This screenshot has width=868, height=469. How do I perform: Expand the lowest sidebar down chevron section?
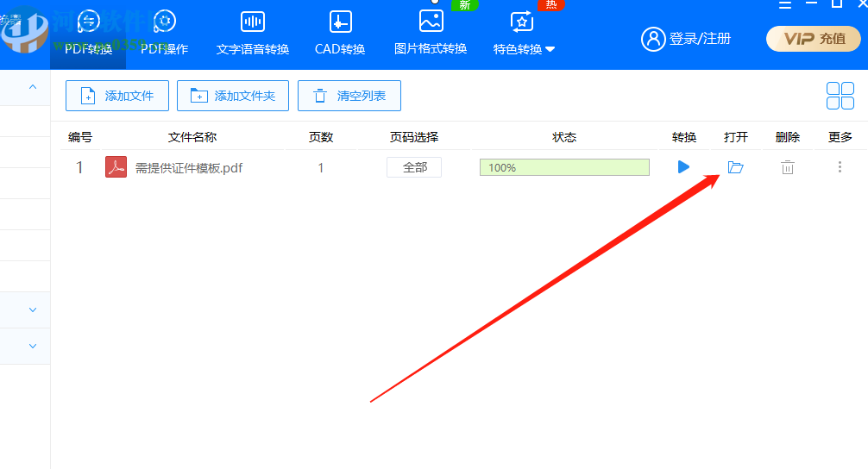point(33,347)
